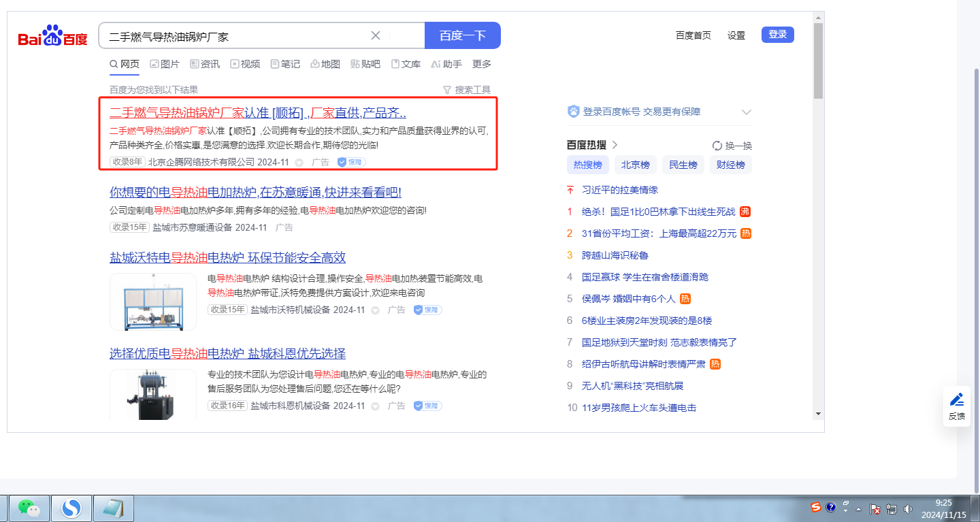Refresh hot searches with 换一换 icon
The image size is (980, 522).
click(x=717, y=146)
